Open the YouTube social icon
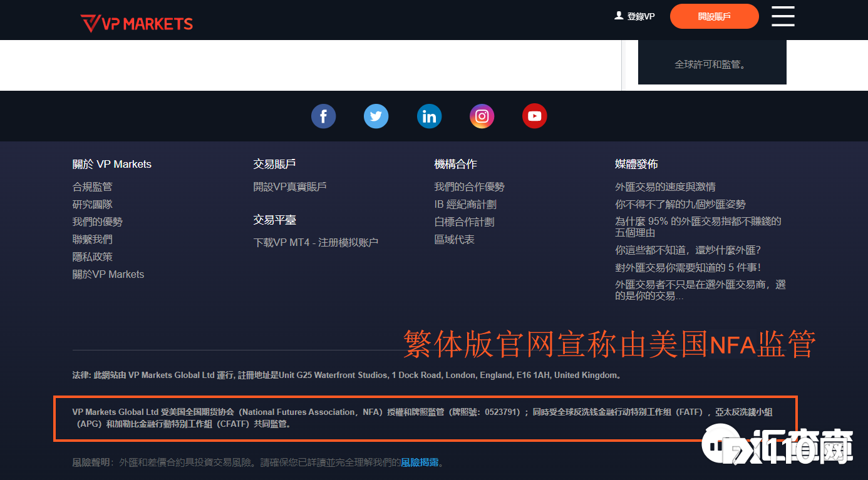Screen dimensions: 868x480 (535, 116)
